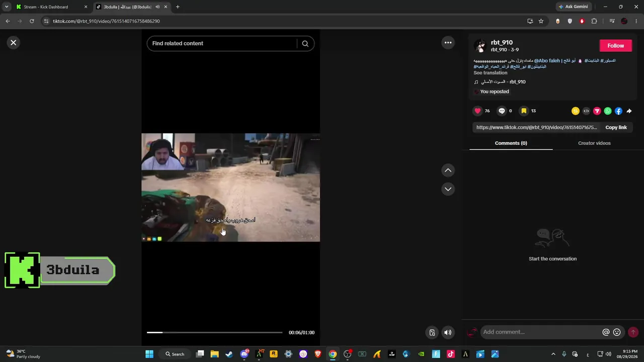This screenshot has width=644, height=362.
Task: Click the Ask Gemini button
Action: click(573, 7)
